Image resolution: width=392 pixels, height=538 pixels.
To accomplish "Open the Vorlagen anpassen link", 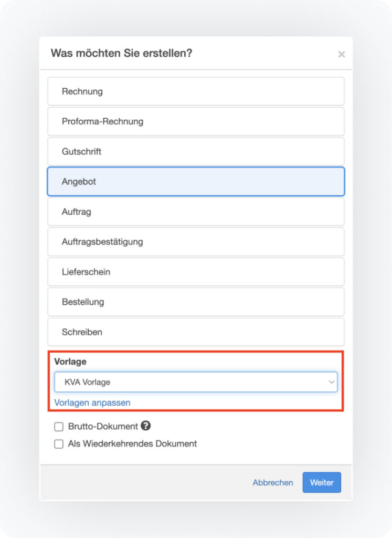I will click(x=92, y=402).
